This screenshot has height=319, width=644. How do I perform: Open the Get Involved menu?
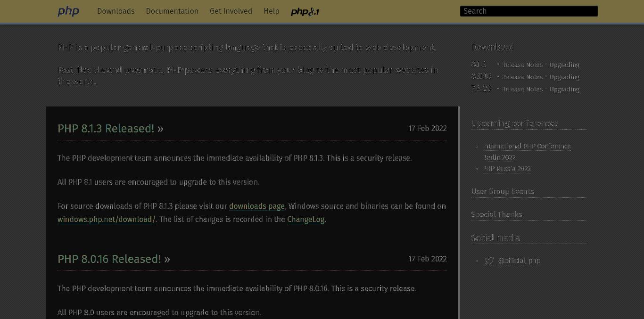click(x=231, y=11)
